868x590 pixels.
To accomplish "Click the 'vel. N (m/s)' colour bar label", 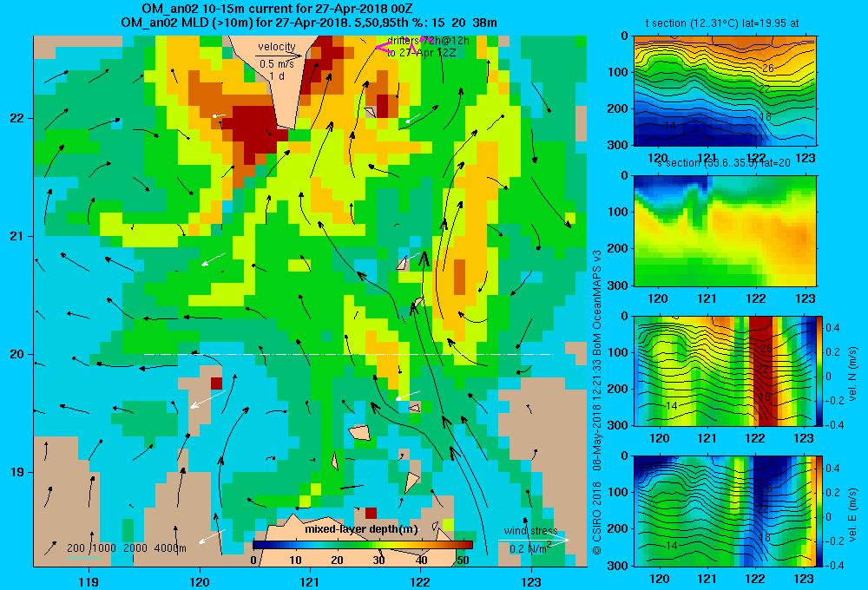I will tap(852, 374).
